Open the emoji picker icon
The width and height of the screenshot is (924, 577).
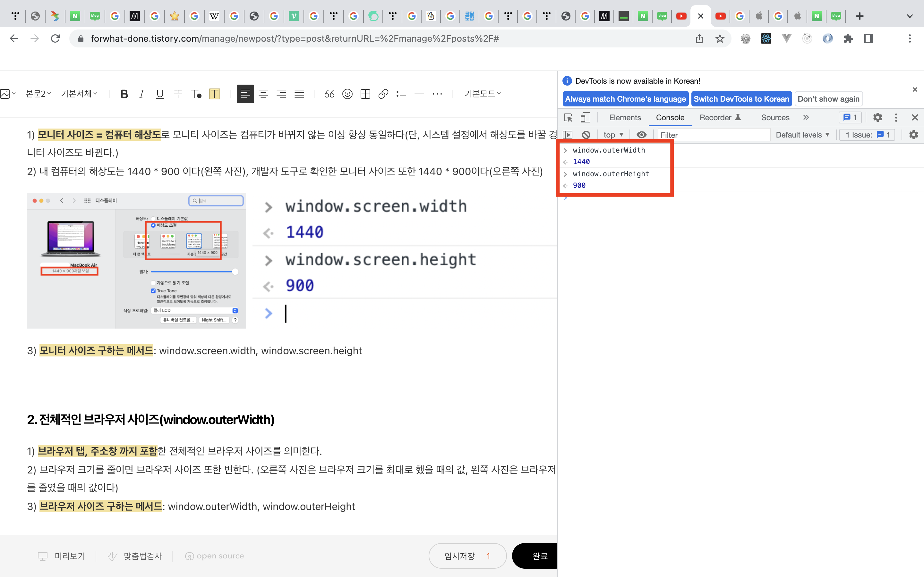click(347, 94)
